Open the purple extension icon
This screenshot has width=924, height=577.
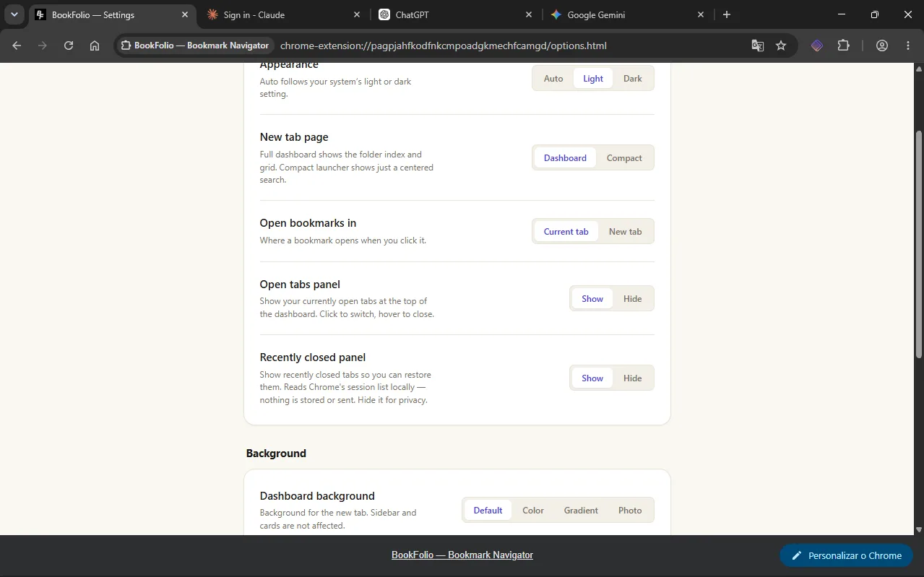[817, 45]
